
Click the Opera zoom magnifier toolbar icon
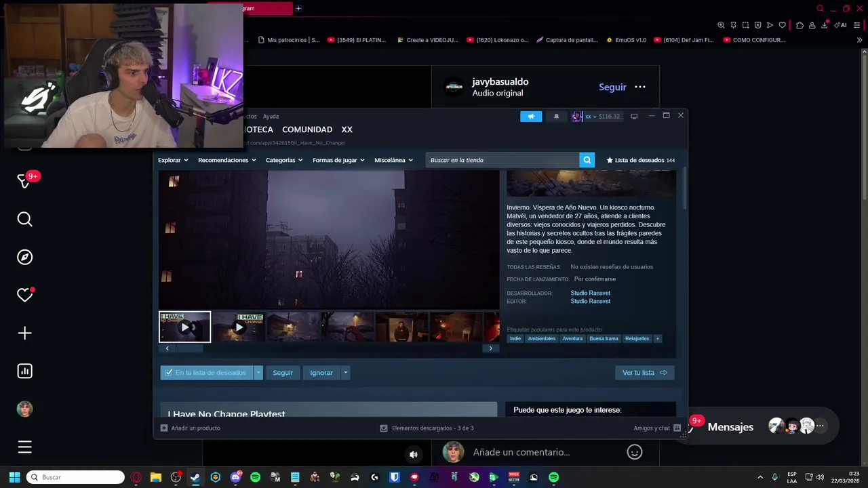click(721, 25)
